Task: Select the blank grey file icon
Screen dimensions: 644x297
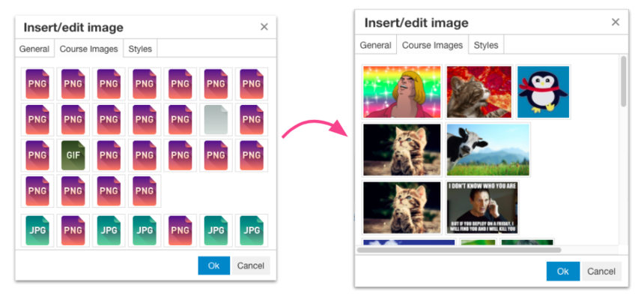Action: 216,119
